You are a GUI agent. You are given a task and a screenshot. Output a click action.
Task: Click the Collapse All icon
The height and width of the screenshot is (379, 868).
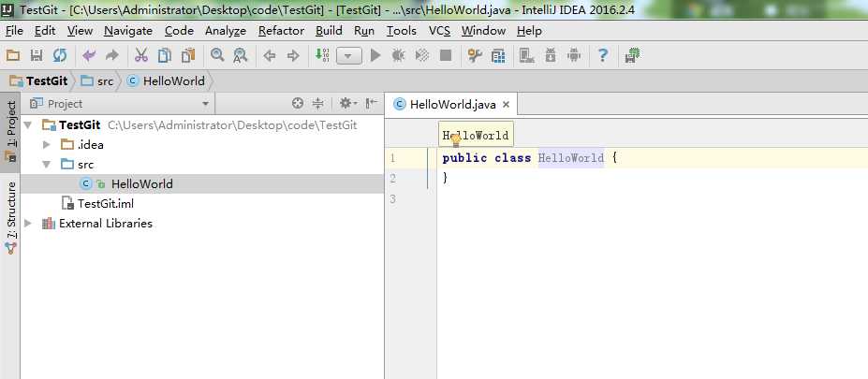tap(317, 103)
